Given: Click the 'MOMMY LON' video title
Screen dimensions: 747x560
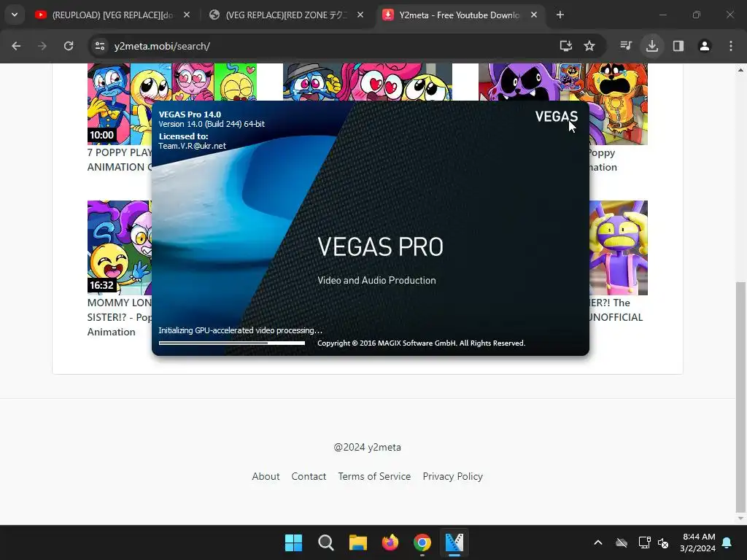Looking at the screenshot, I should click(120, 317).
